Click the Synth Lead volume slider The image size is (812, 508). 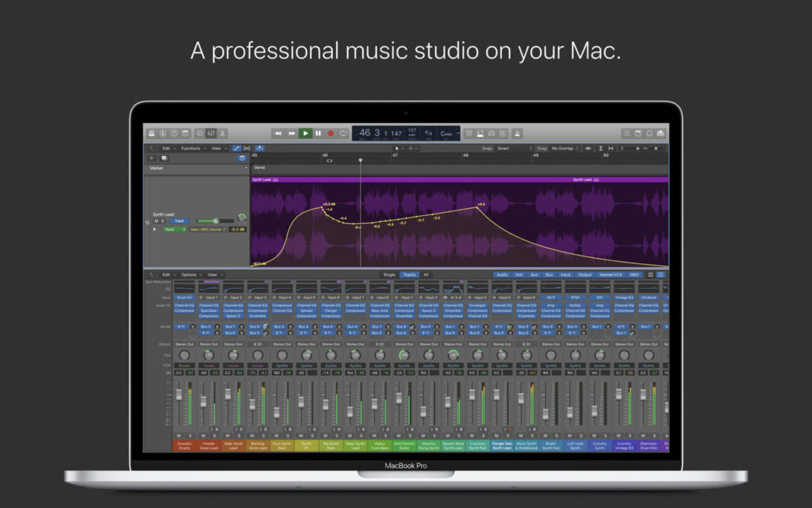[216, 221]
